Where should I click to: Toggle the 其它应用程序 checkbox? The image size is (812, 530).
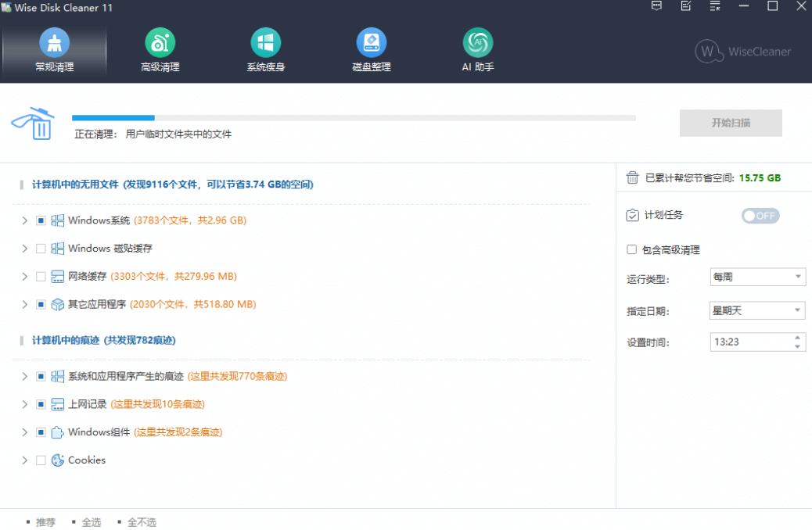41,304
